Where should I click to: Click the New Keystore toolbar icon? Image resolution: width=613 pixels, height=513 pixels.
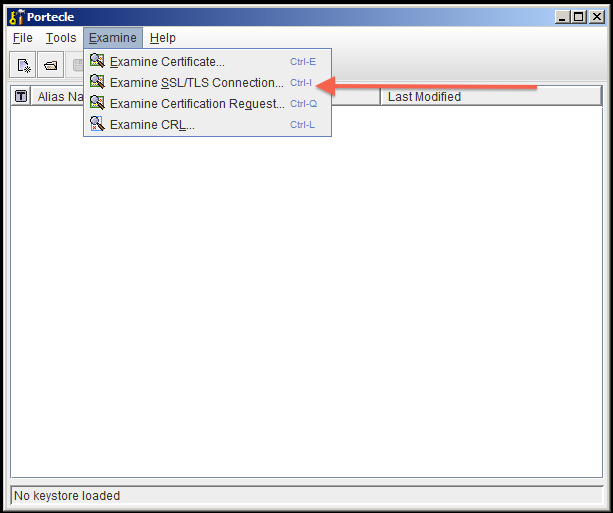click(x=23, y=65)
